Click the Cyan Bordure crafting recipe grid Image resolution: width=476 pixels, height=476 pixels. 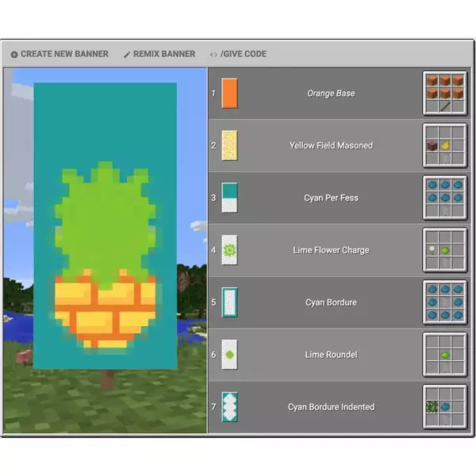pyautogui.click(x=445, y=302)
